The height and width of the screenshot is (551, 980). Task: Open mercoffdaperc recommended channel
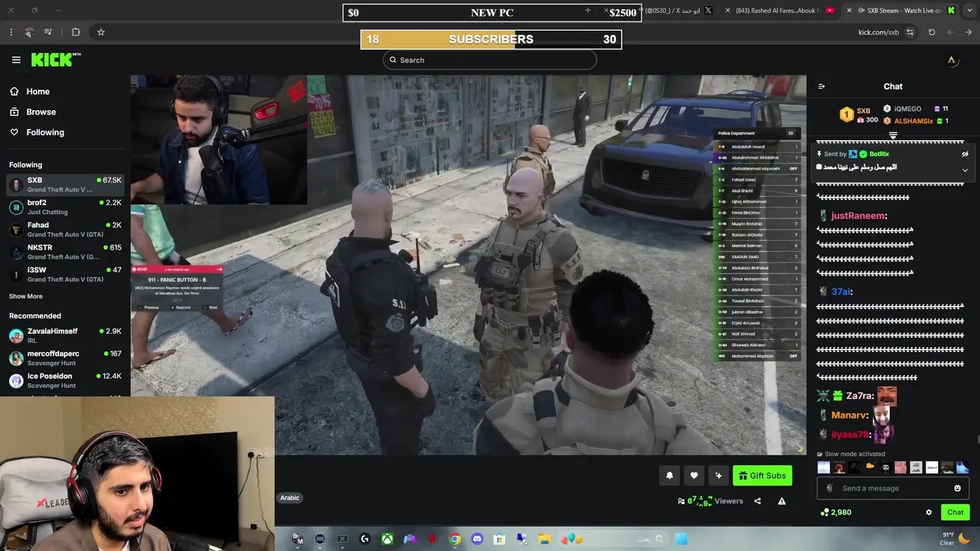(65, 358)
